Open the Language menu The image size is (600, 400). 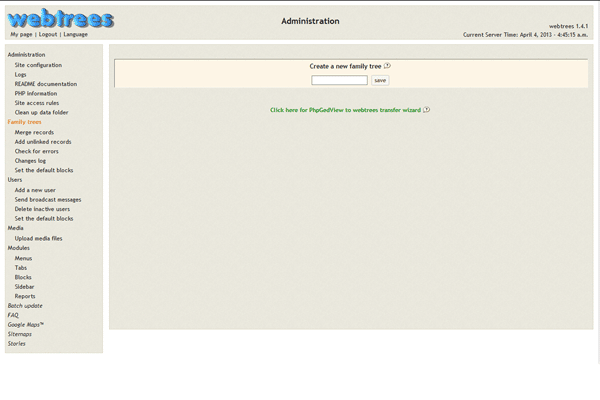(75, 34)
